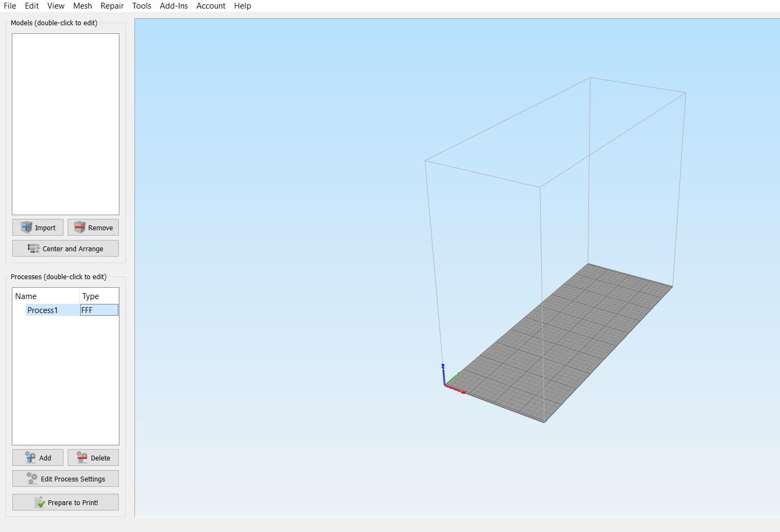Viewport: 780px width, 532px height.
Task: Open Edit Process Settings
Action: [x=66, y=479]
